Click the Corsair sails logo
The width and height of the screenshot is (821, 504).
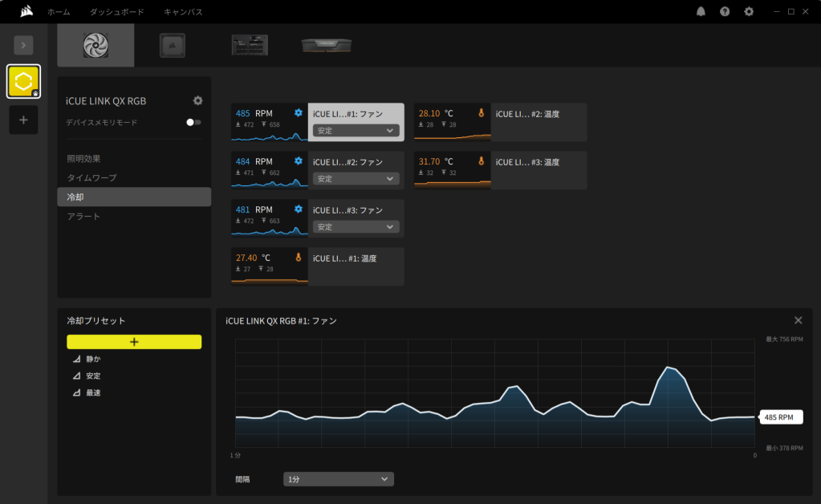point(26,11)
